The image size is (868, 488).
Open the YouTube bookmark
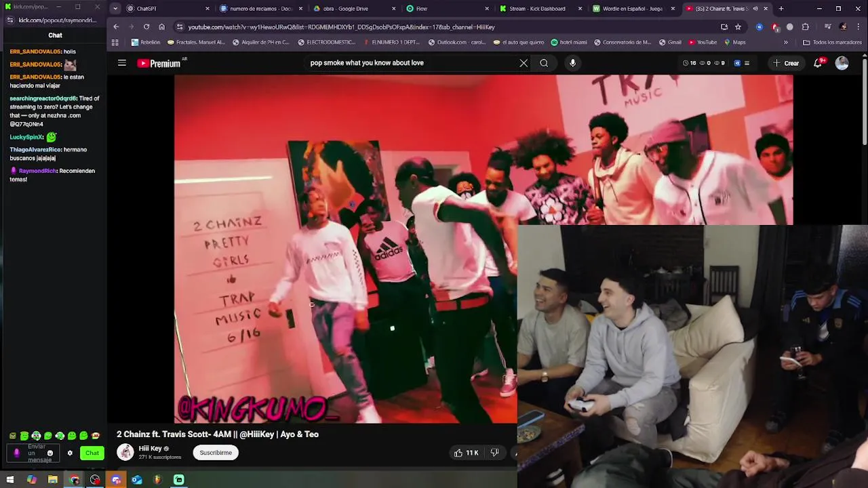(703, 42)
